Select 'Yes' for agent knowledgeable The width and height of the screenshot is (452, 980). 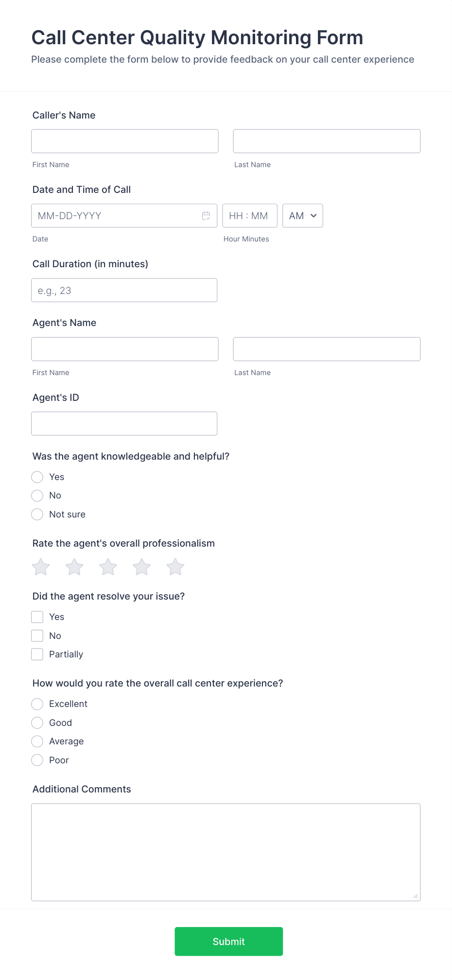(37, 477)
